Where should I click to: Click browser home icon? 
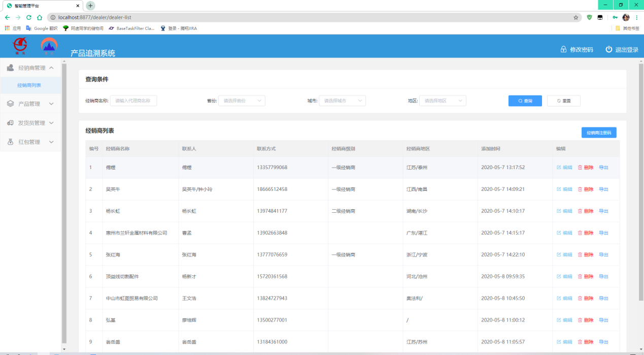click(40, 17)
